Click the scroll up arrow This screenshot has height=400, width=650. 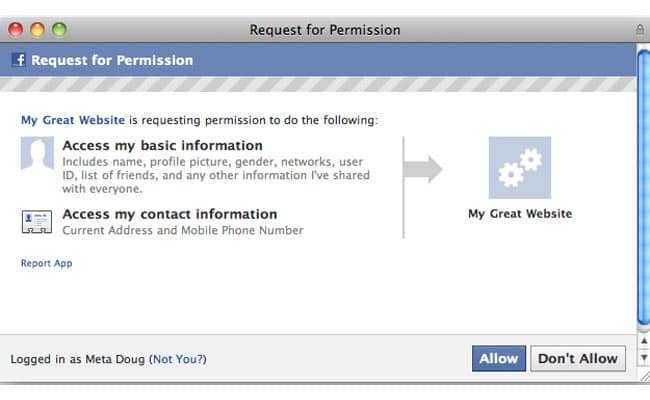pyautogui.click(x=643, y=340)
